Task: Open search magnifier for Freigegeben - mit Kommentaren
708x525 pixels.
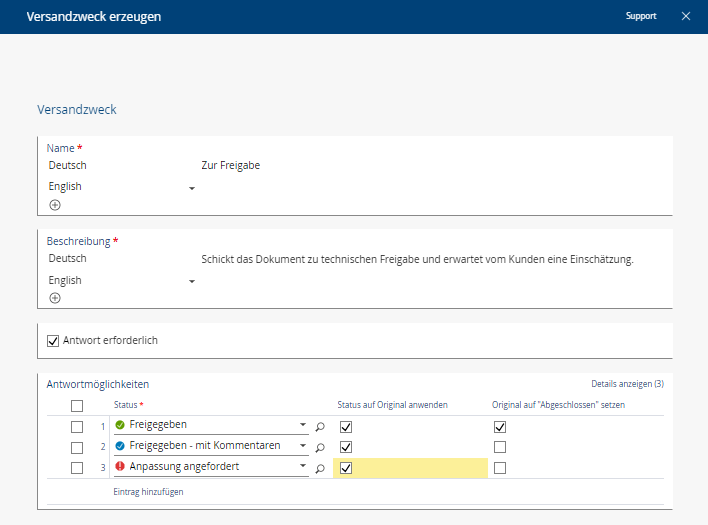Action: click(320, 448)
